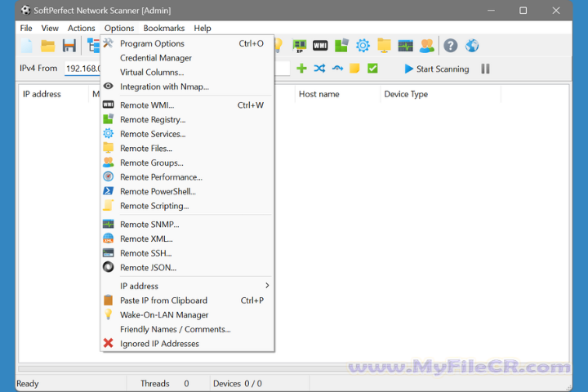Click the blue curved arrow icon
The width and height of the screenshot is (588, 392).
(337, 69)
